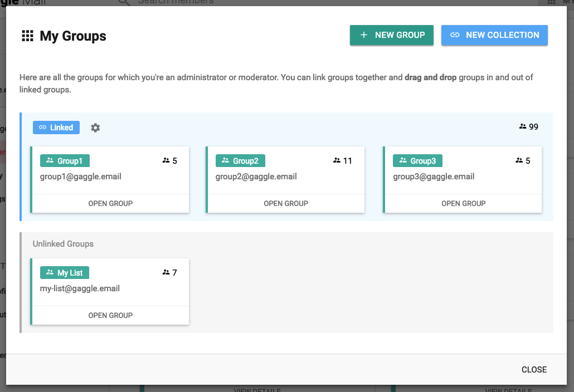Create a new group
The width and height of the screenshot is (574, 392).
point(392,35)
